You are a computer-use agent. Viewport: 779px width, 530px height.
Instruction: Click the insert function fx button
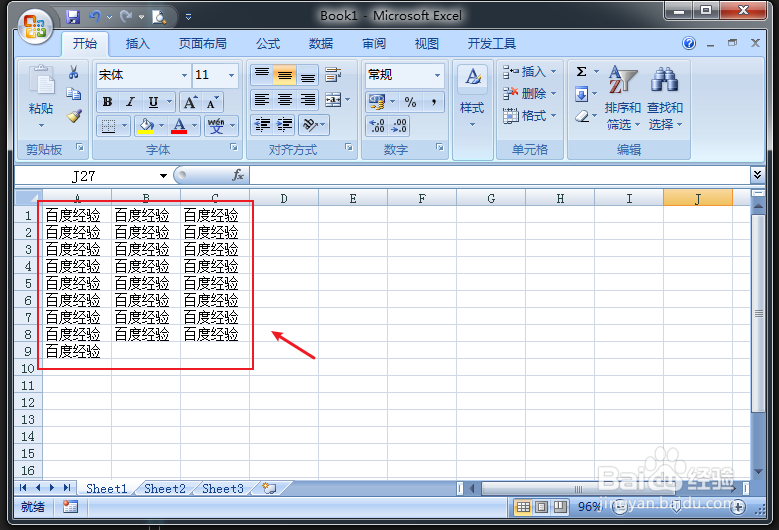click(x=237, y=175)
